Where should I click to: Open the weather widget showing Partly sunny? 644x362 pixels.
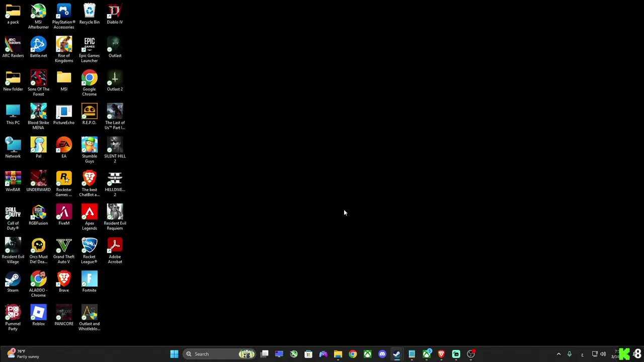pos(23,354)
